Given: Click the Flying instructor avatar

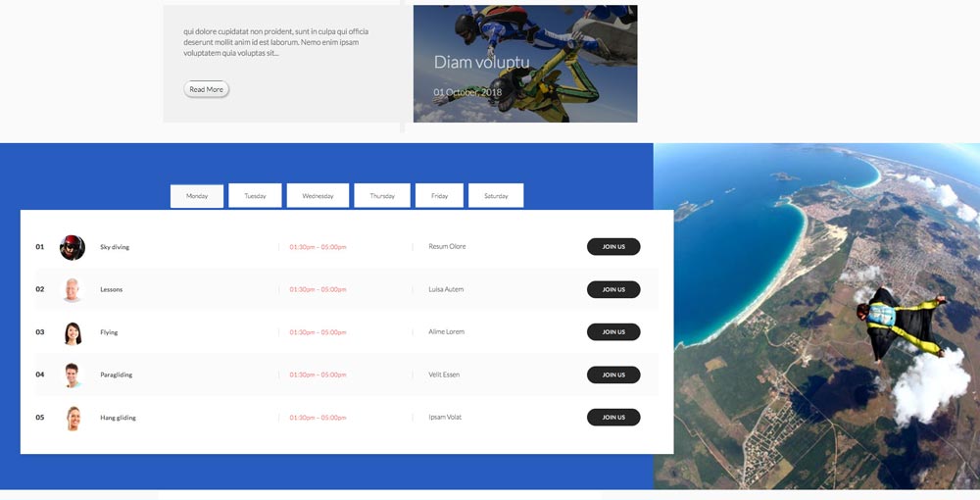Looking at the screenshot, I should 73,332.
